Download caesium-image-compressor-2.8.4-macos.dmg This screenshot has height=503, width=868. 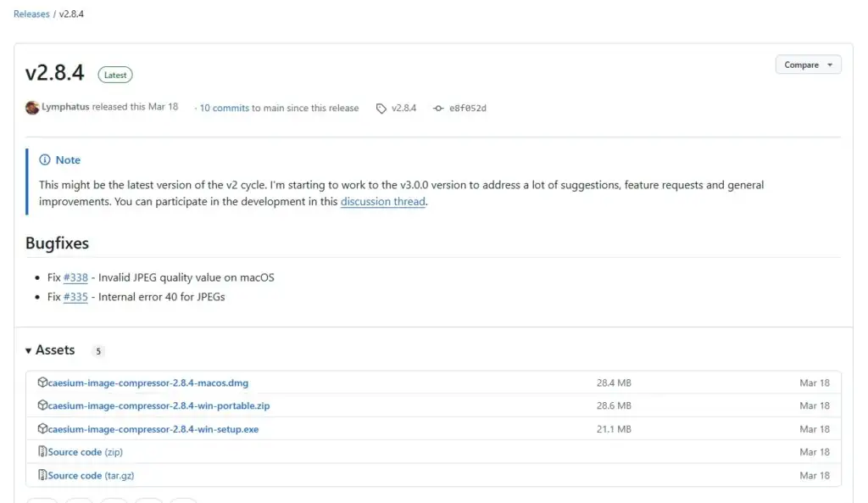click(x=148, y=383)
